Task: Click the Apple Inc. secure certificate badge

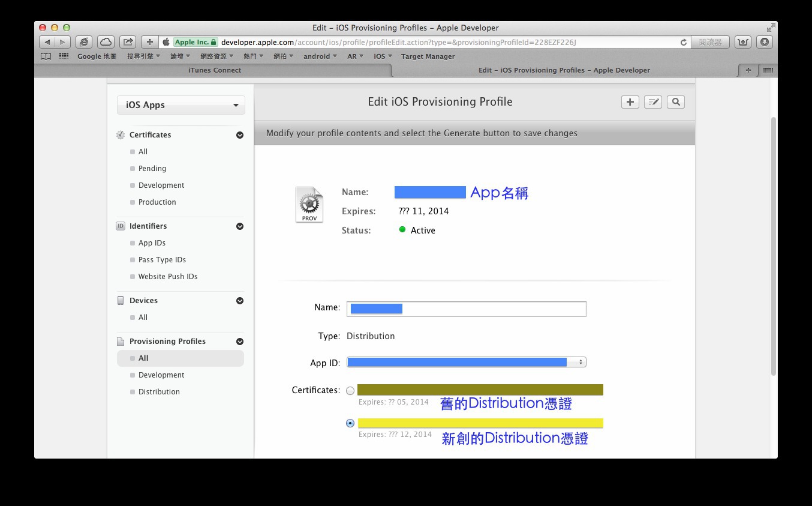Action: tap(196, 42)
